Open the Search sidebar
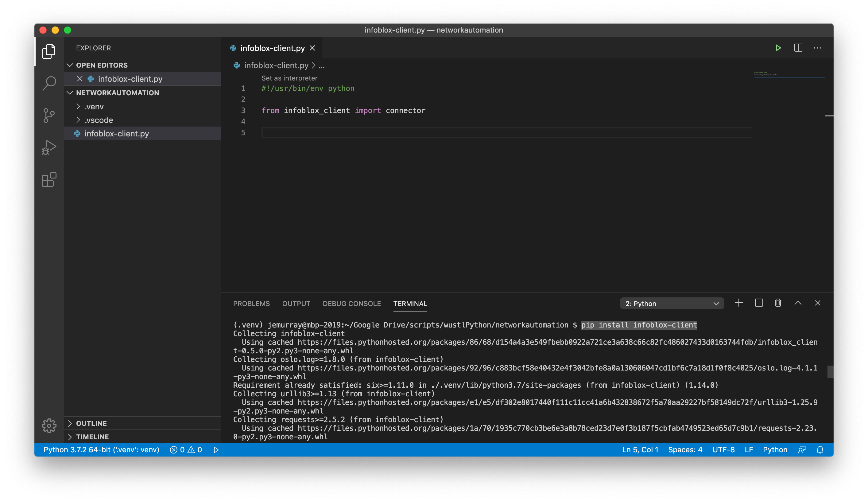Screen dimensions: 868x502 pos(48,83)
